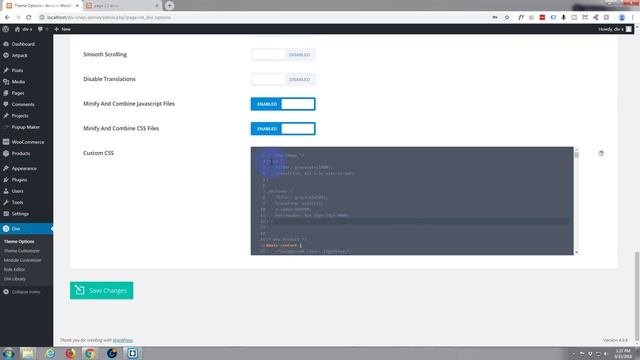Click the Users person icon
Viewport: 640px width, 360px height.
coord(6,191)
